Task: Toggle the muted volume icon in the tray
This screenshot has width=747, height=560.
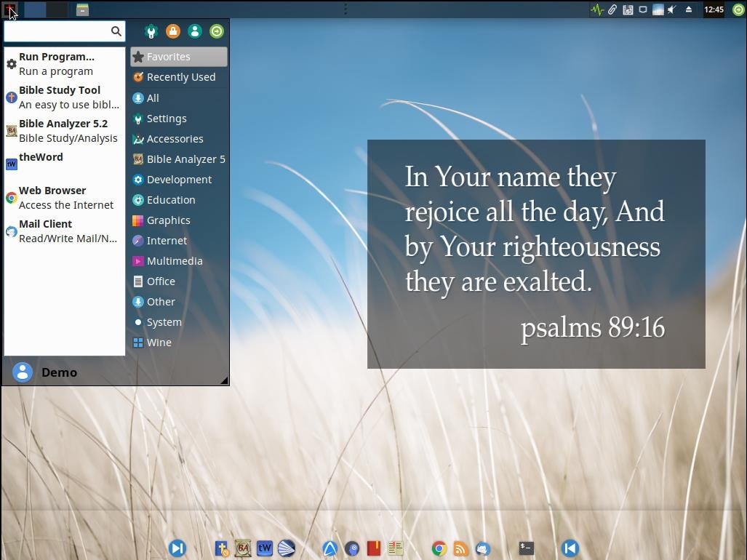Action: pyautogui.click(x=673, y=9)
